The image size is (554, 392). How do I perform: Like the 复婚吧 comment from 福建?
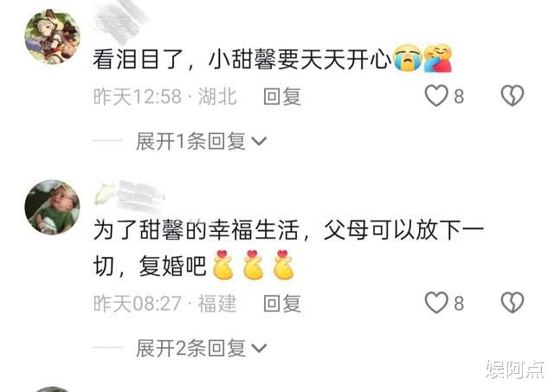436,303
